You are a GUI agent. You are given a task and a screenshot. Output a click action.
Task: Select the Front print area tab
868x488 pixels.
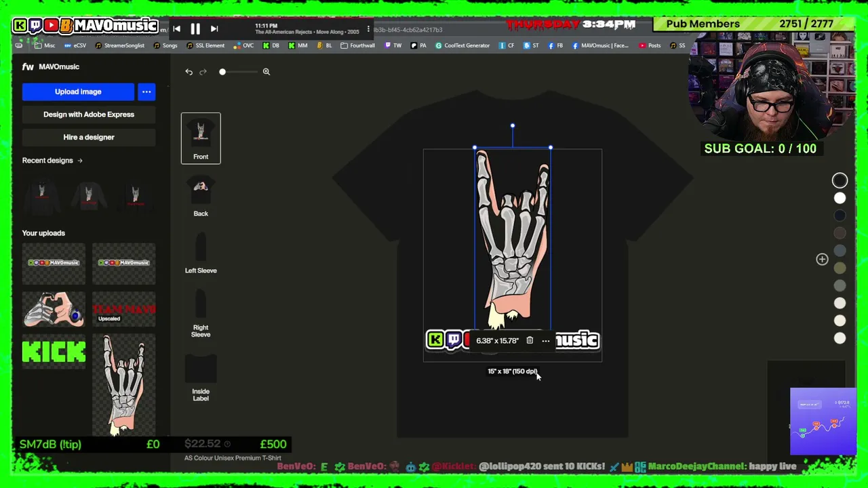[201, 138]
